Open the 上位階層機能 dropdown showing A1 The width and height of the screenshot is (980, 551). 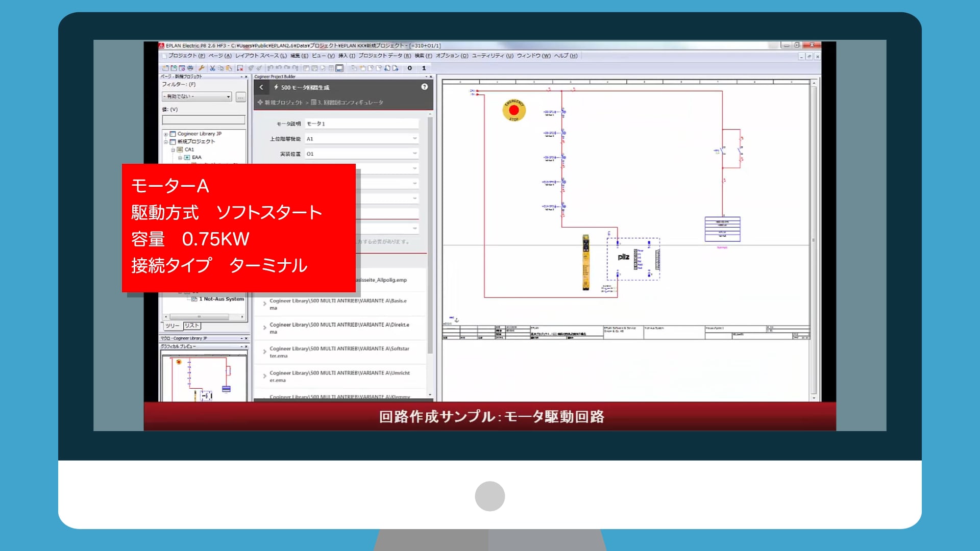point(362,139)
